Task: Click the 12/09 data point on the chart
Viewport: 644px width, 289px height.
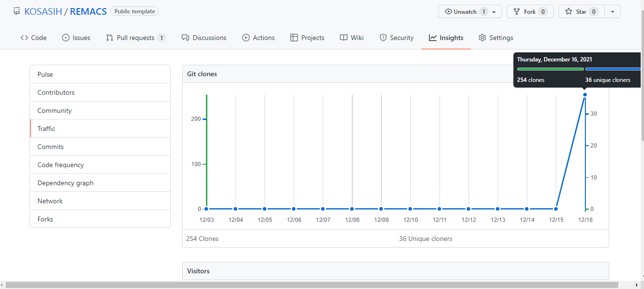Action: (x=381, y=209)
